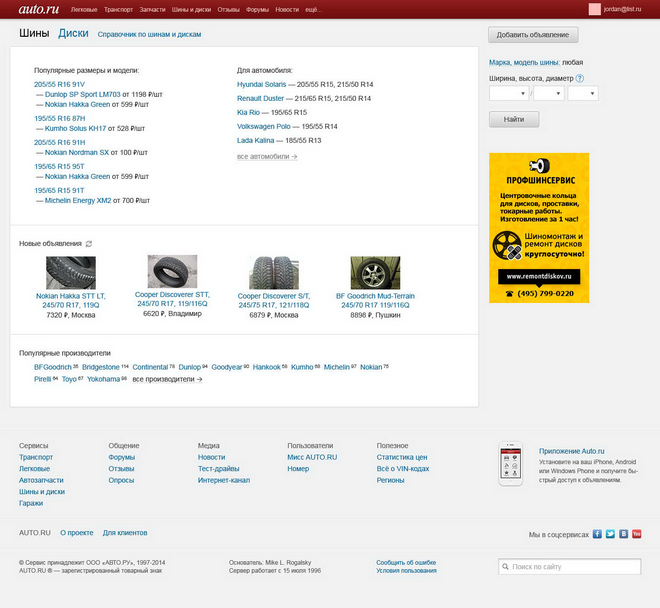Refresh the new listings with reload icon
Screen dimensions: 660x608
coord(89,244)
